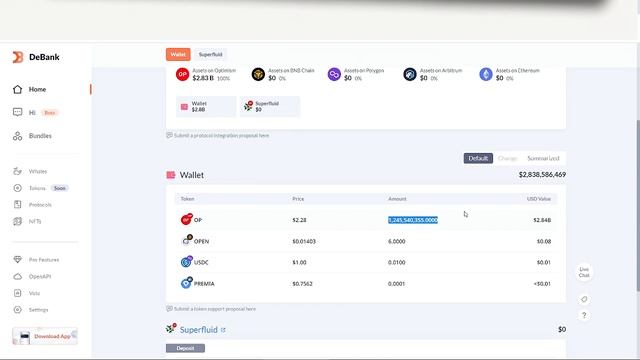Screen dimensions: 640x360
Task: Click the Deposit button under Superfluid
Action: (185, 348)
